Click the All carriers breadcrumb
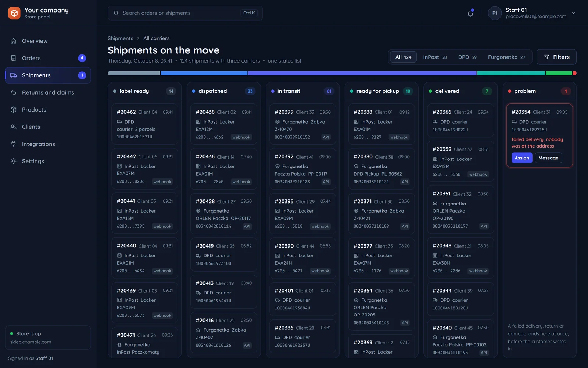Viewport: 588px width, 368px height. click(x=157, y=38)
